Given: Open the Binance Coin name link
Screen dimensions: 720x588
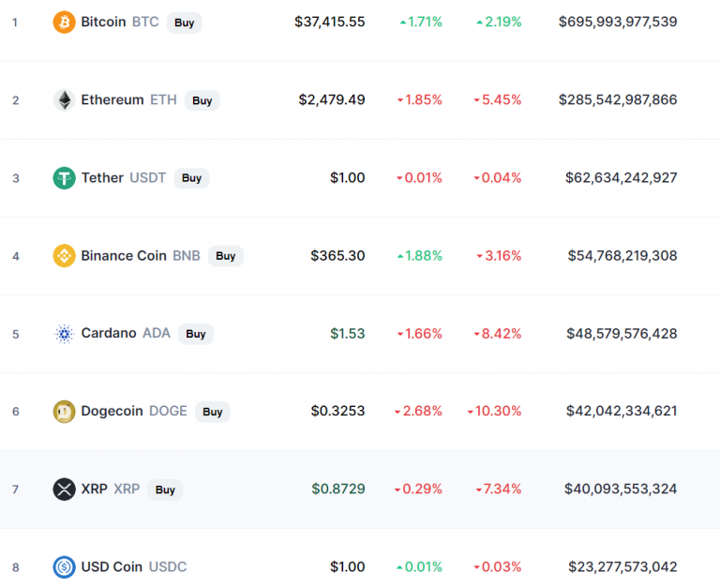Looking at the screenshot, I should point(124,255).
